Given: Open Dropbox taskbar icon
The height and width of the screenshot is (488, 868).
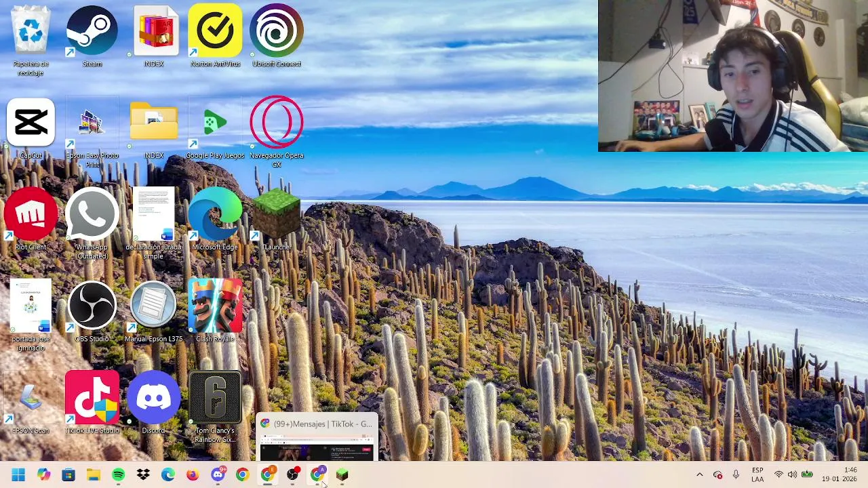Looking at the screenshot, I should coord(143,475).
